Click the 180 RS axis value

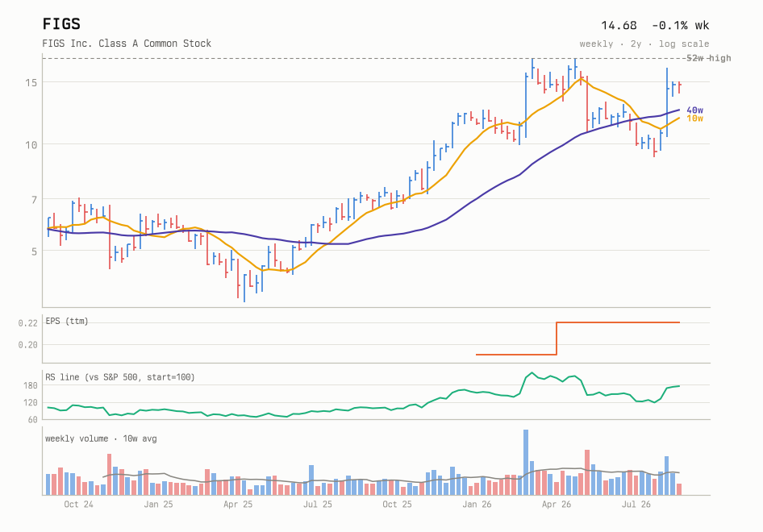(x=30, y=385)
